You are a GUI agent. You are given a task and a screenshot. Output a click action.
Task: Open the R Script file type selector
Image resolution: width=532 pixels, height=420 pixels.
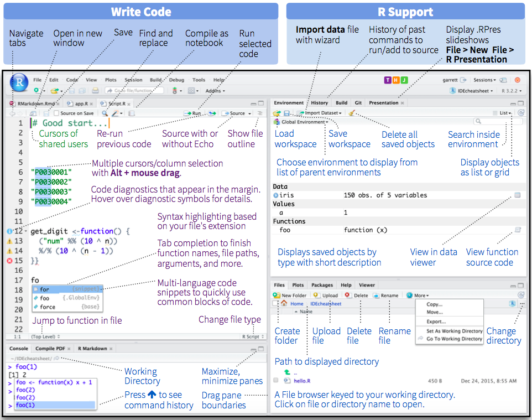pyautogui.click(x=252, y=336)
